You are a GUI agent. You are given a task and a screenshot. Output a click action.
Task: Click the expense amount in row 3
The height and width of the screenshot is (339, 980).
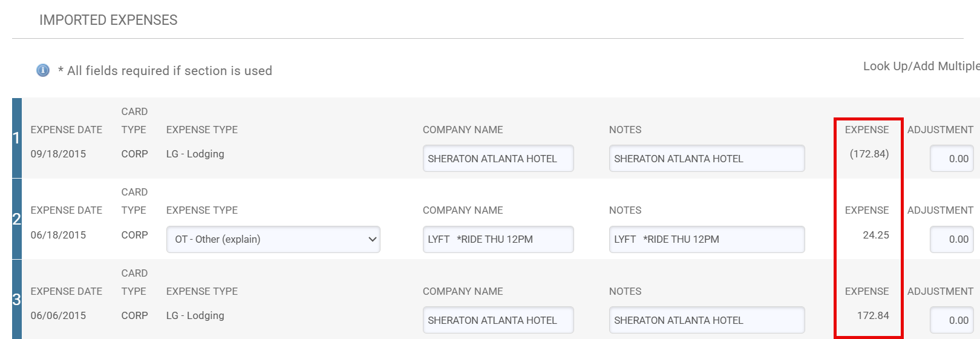[x=873, y=315]
